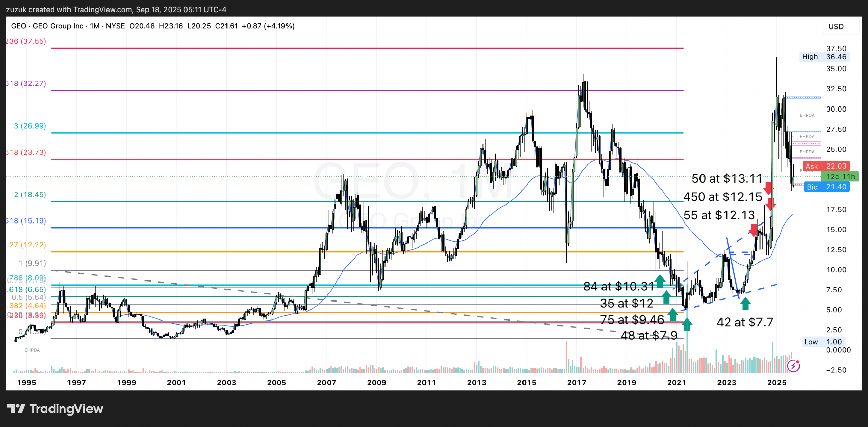
Task: Click the red arrow beside "55 at $12.13"
Action: point(753,230)
